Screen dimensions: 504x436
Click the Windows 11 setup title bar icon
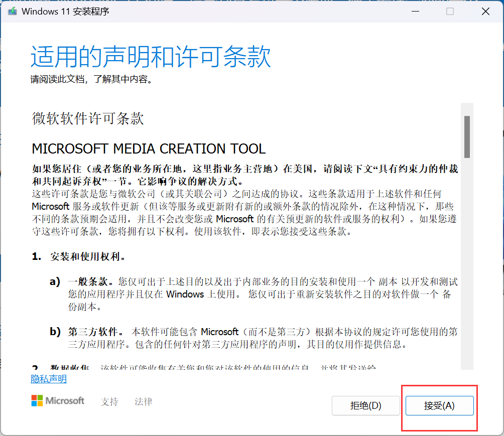[x=13, y=11]
